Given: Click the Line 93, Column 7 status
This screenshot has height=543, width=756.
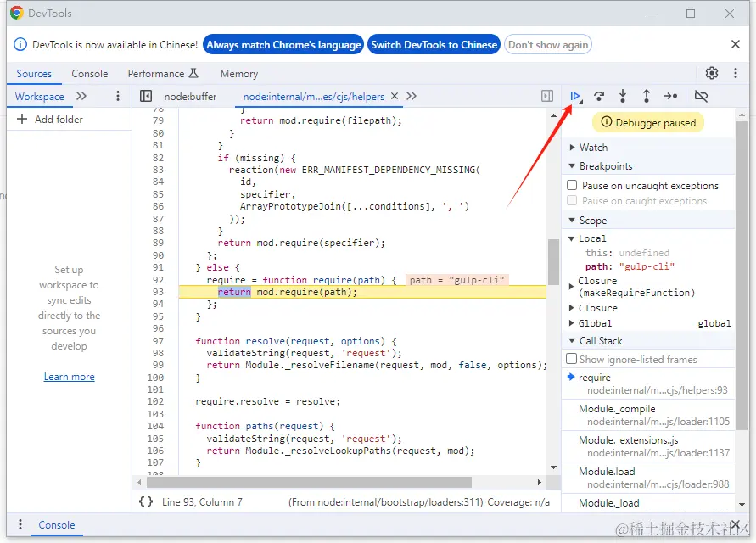Looking at the screenshot, I should [202, 502].
